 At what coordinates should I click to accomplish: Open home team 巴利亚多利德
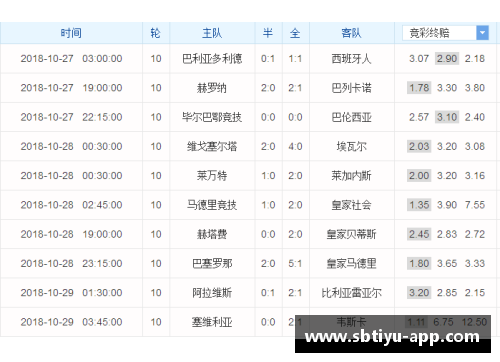click(x=212, y=59)
